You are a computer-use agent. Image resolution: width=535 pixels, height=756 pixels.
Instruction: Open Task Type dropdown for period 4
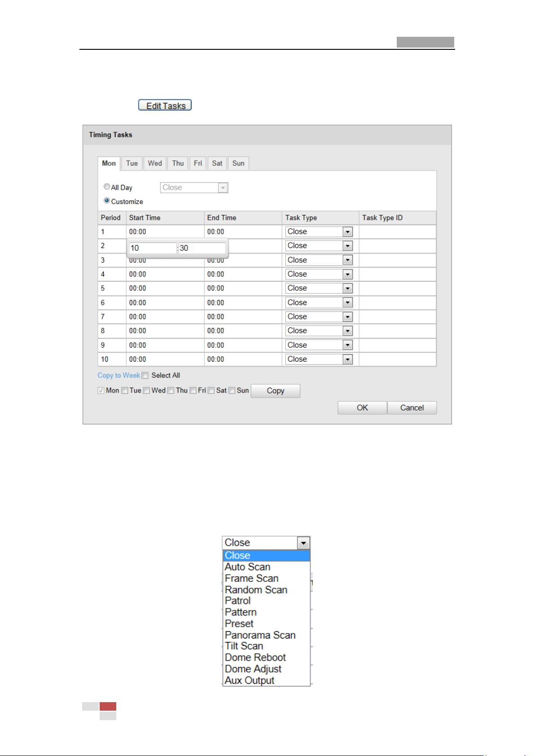pos(319,274)
